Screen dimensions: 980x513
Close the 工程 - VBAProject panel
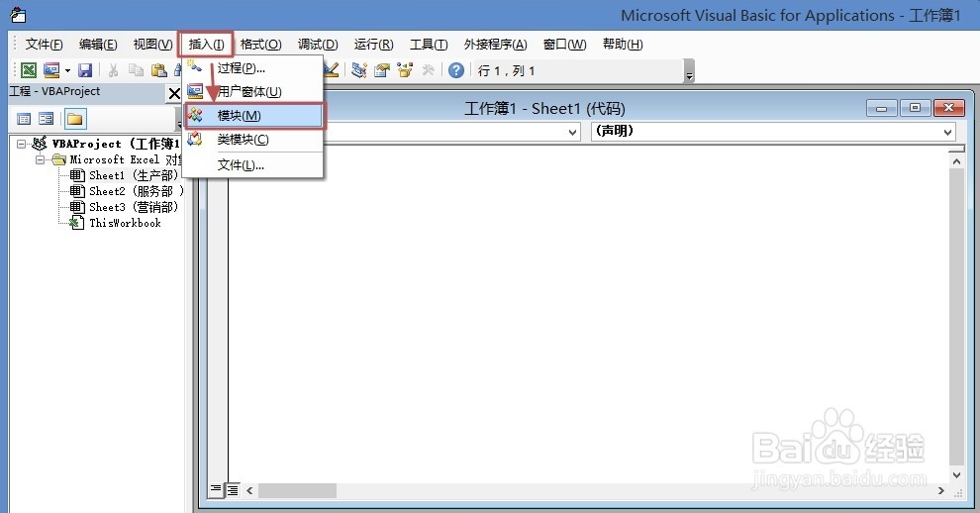click(174, 94)
